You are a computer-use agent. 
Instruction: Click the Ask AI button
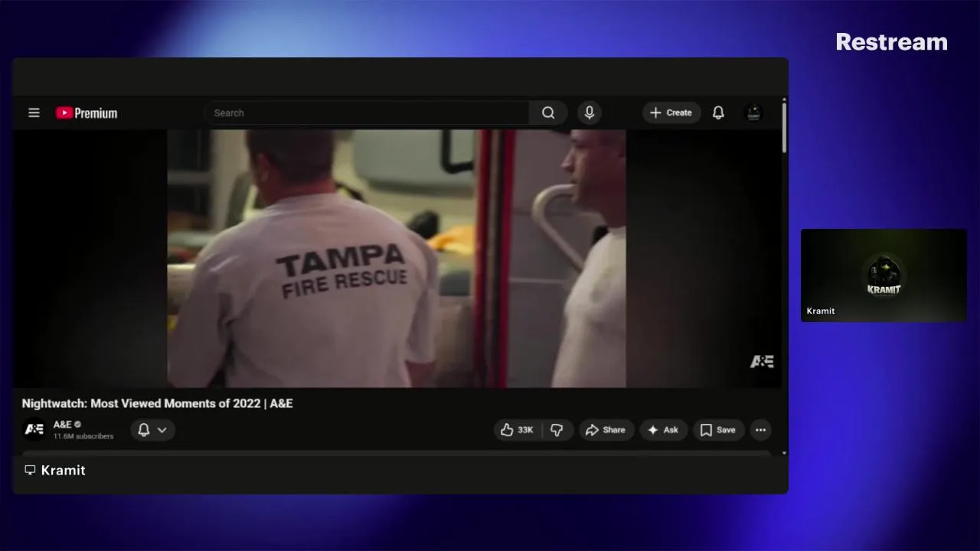click(663, 430)
